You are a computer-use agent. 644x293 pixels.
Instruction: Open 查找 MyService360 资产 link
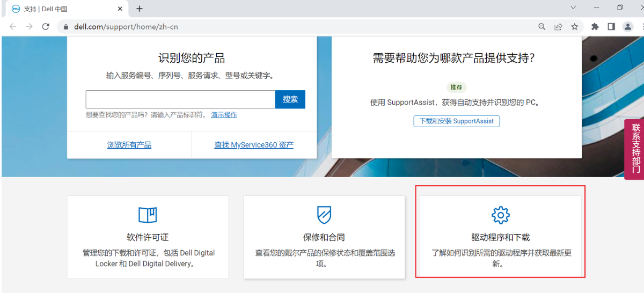tap(254, 145)
